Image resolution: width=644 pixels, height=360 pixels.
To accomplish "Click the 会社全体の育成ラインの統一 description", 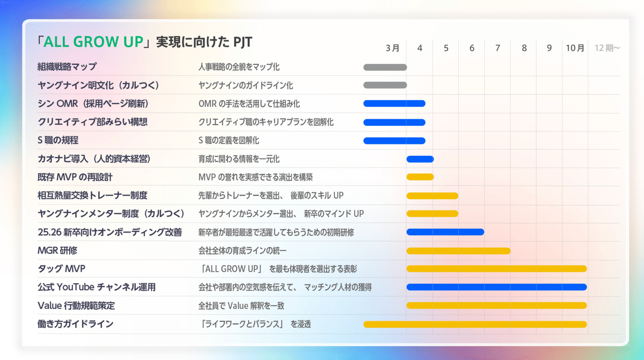I will click(x=243, y=251).
